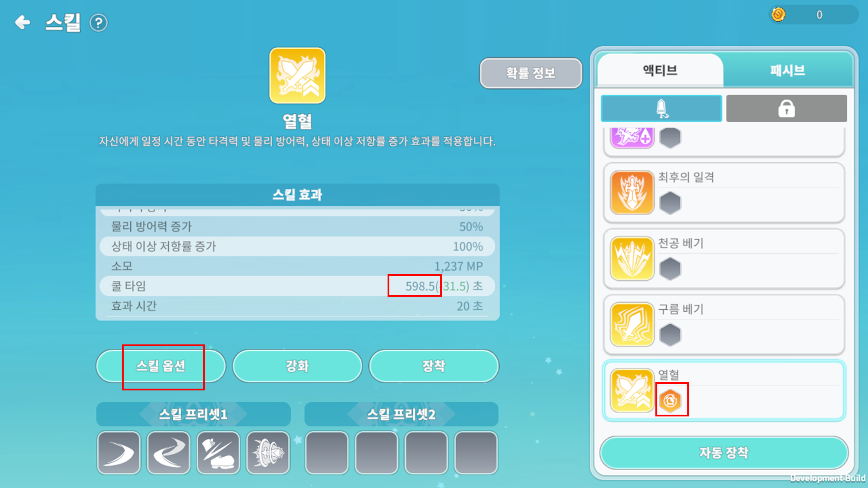Click empty hexagon slot under 천공 베기

pyautogui.click(x=670, y=269)
